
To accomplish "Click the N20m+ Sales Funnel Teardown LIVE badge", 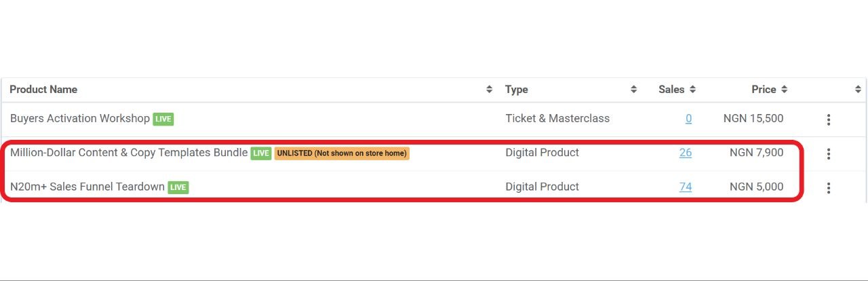I will [178, 187].
